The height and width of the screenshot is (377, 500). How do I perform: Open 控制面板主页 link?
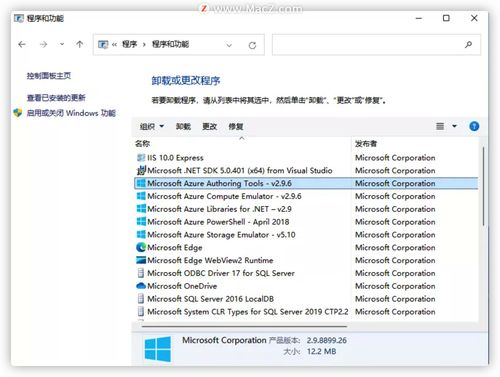[x=49, y=76]
